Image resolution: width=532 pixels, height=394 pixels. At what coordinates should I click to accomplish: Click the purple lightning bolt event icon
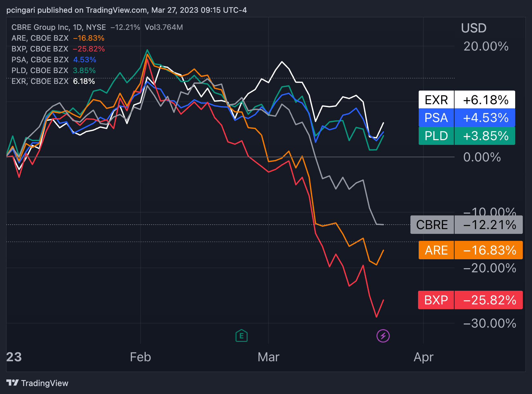[x=383, y=336]
